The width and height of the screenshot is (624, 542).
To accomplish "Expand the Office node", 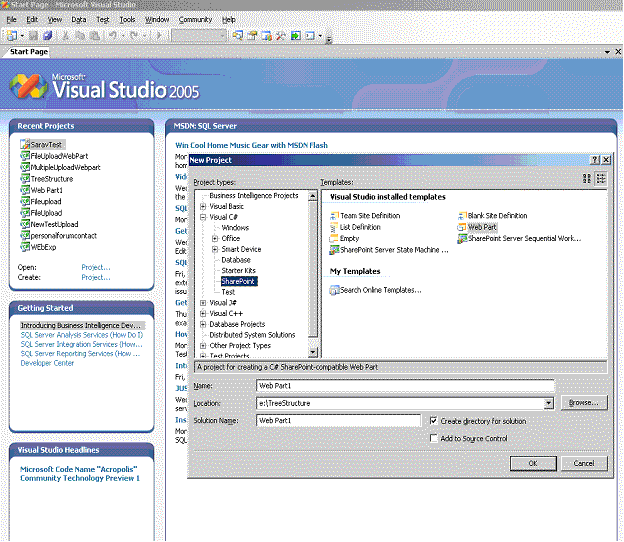I will 215,239.
